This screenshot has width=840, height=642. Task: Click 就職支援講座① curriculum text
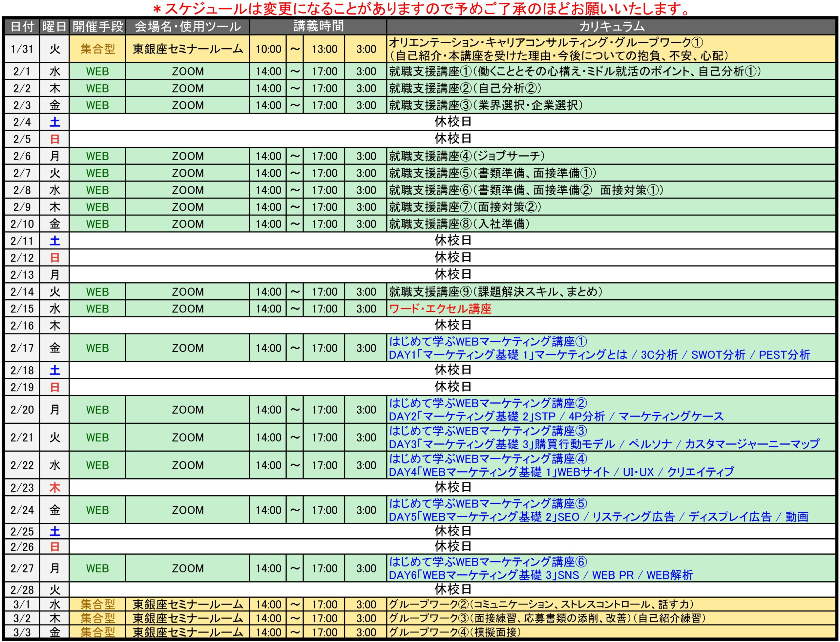pyautogui.click(x=575, y=72)
